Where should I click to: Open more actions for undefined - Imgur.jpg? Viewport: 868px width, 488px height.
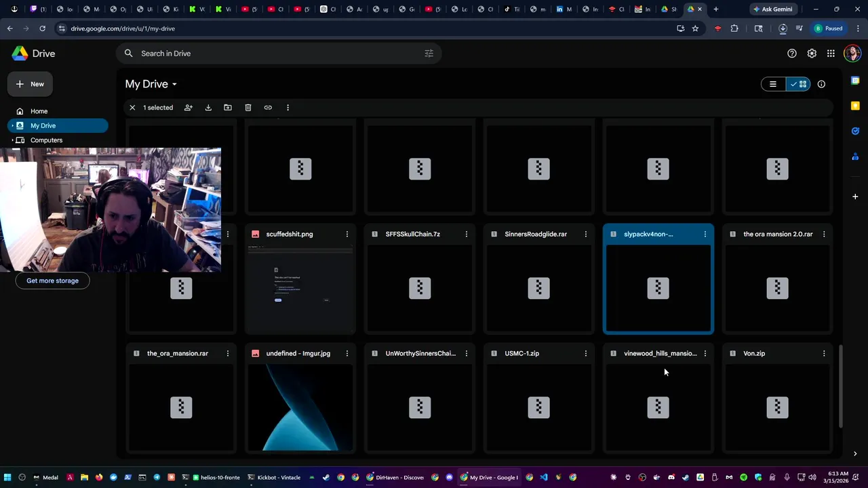[x=347, y=353]
